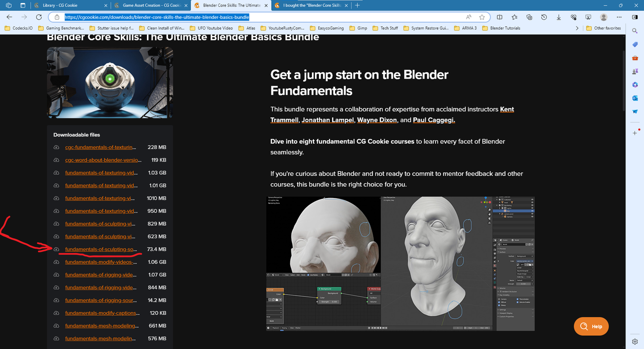Switch to the Game Asset Creation tab
The width and height of the screenshot is (644, 349).
point(149,5)
